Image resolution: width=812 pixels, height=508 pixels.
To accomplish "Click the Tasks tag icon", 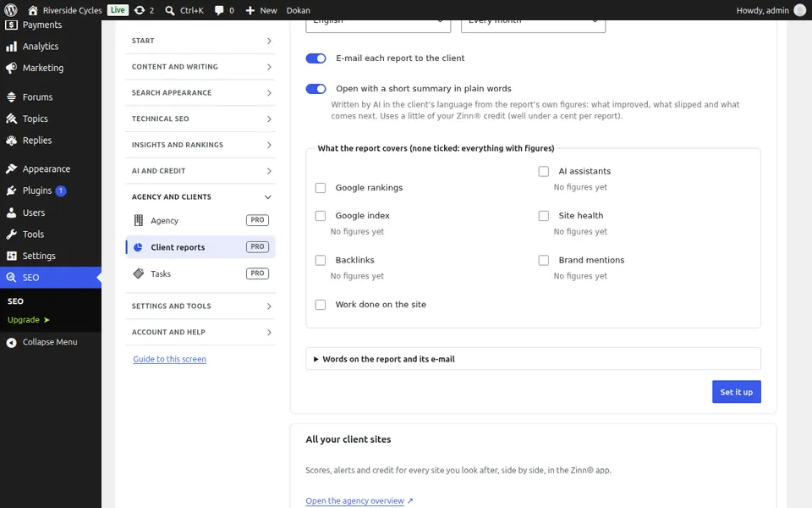I will coord(138,273).
